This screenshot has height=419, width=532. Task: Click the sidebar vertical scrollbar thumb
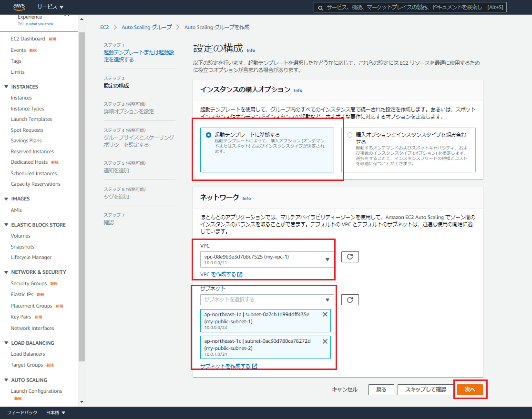(82, 197)
